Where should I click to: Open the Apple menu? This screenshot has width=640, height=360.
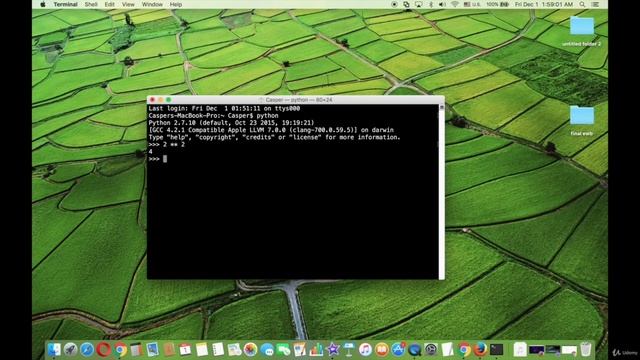click(x=43, y=4)
